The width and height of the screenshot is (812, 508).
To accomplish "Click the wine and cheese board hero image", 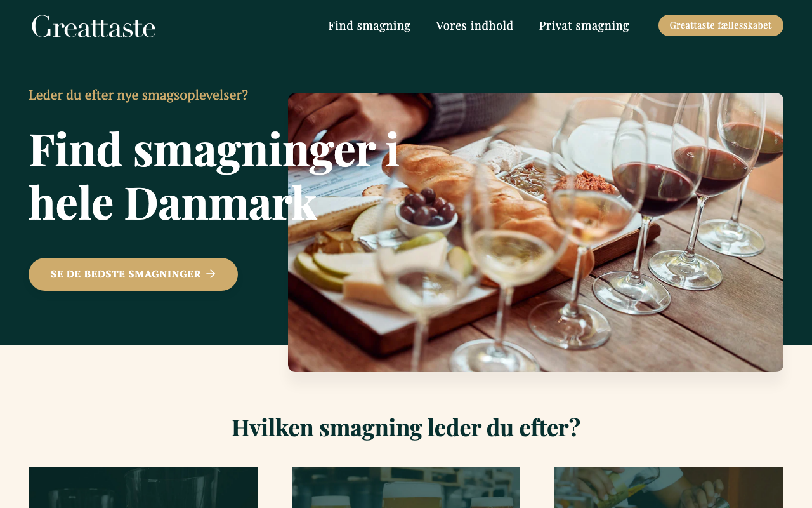I will pyautogui.click(x=535, y=232).
